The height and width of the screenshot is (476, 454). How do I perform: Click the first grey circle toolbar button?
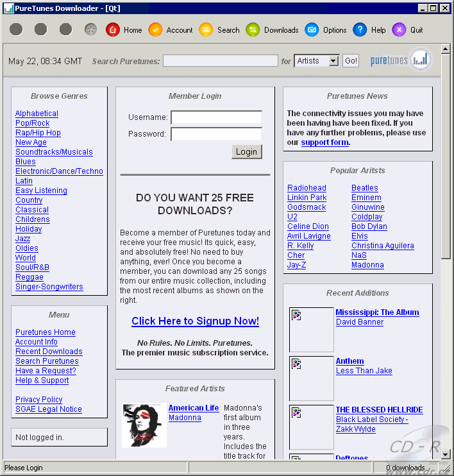coord(16,30)
